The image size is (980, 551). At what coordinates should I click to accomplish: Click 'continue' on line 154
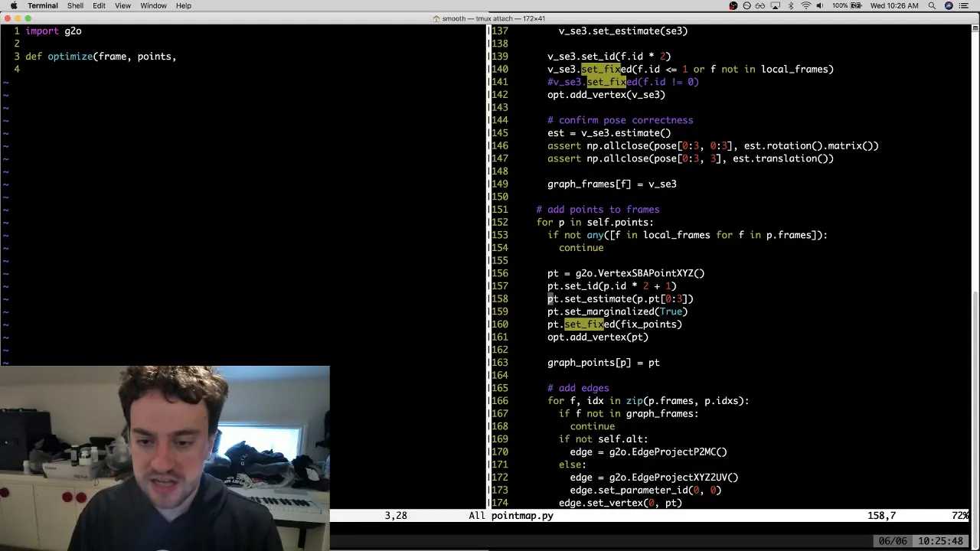point(581,248)
